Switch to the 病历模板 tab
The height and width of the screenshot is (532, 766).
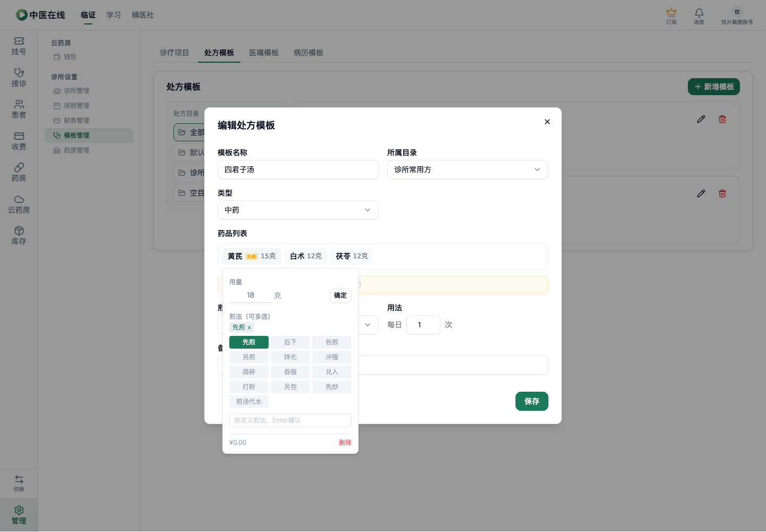coord(309,53)
